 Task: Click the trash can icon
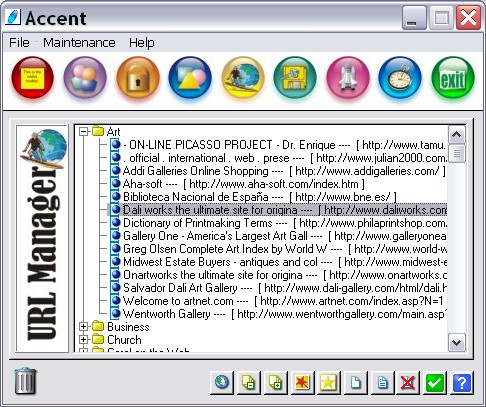tap(25, 381)
